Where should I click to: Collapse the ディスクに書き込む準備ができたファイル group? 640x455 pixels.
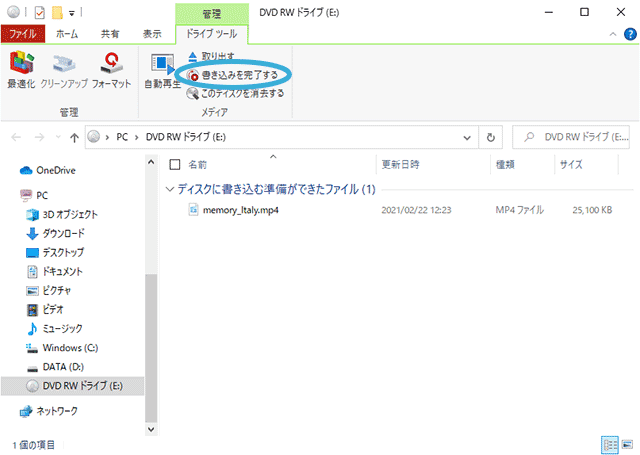pyautogui.click(x=169, y=189)
